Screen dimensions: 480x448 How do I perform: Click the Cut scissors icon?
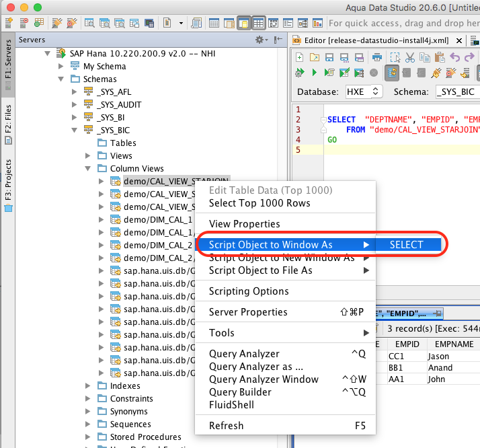tap(410, 57)
